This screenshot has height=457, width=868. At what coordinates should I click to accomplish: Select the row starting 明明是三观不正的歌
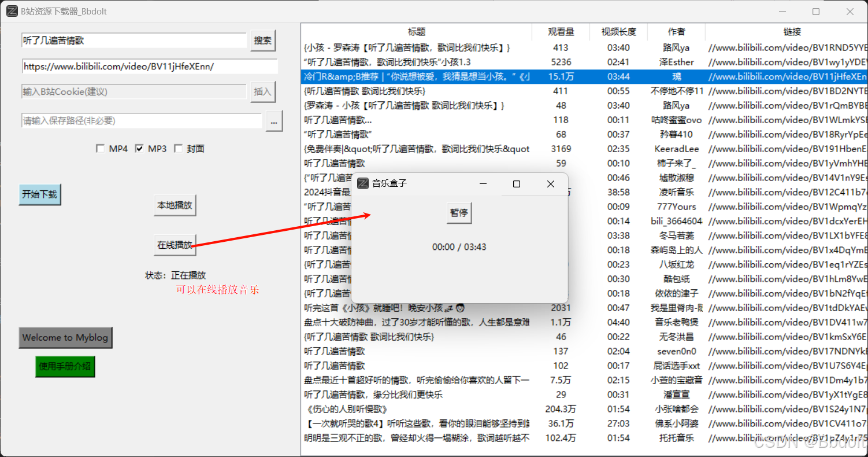[x=584, y=438]
